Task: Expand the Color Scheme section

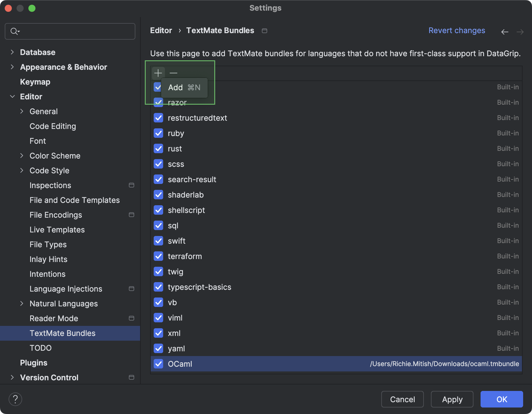Action: coord(22,156)
